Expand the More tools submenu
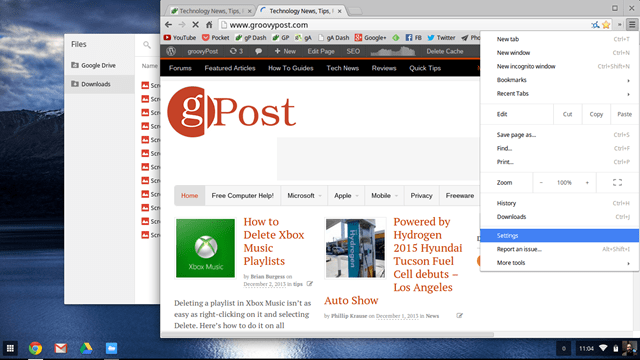 click(560, 263)
